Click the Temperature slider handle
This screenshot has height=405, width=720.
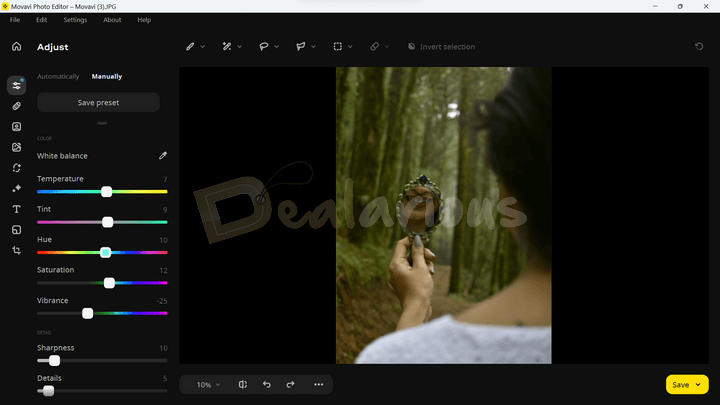tap(107, 191)
